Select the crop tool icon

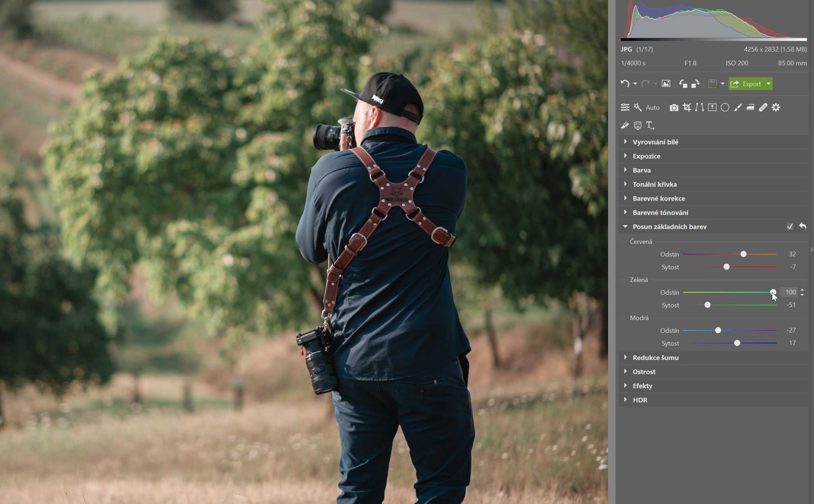coord(687,107)
